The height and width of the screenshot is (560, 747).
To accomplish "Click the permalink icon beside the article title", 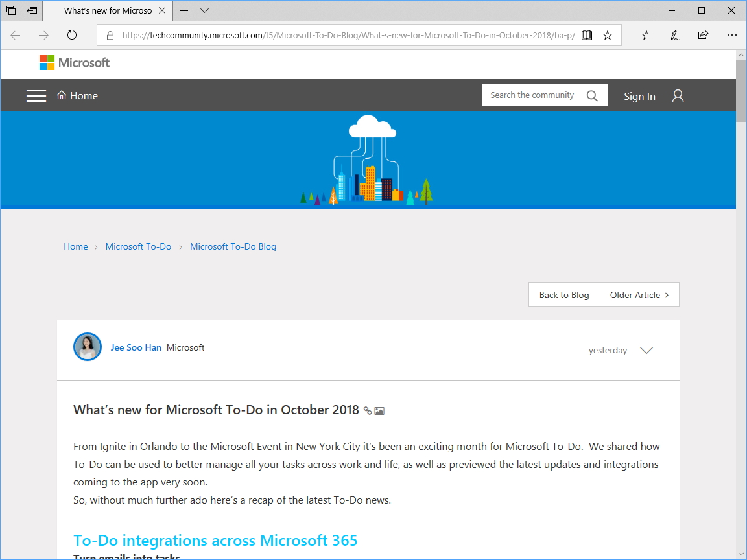I will click(x=368, y=410).
